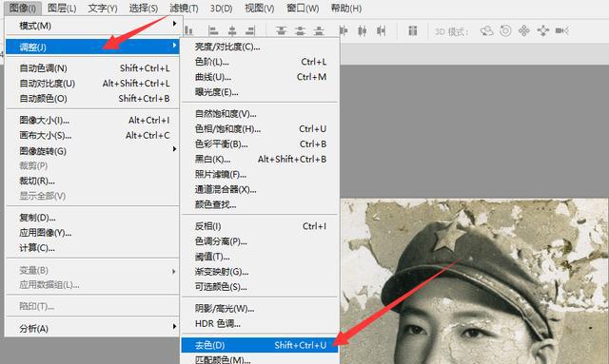Screen dimensions: 609x364
Task: Select 色彩平衡(B)... in submenu
Action: pyautogui.click(x=260, y=144)
